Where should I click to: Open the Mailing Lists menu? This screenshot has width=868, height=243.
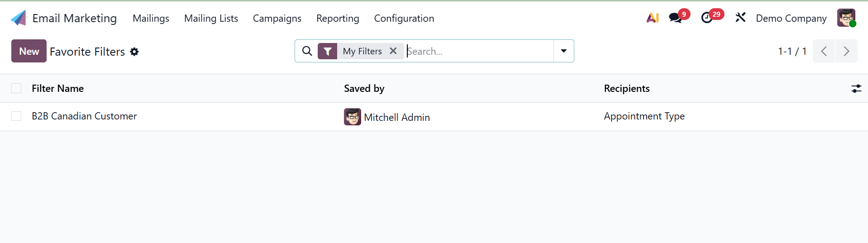click(x=211, y=19)
